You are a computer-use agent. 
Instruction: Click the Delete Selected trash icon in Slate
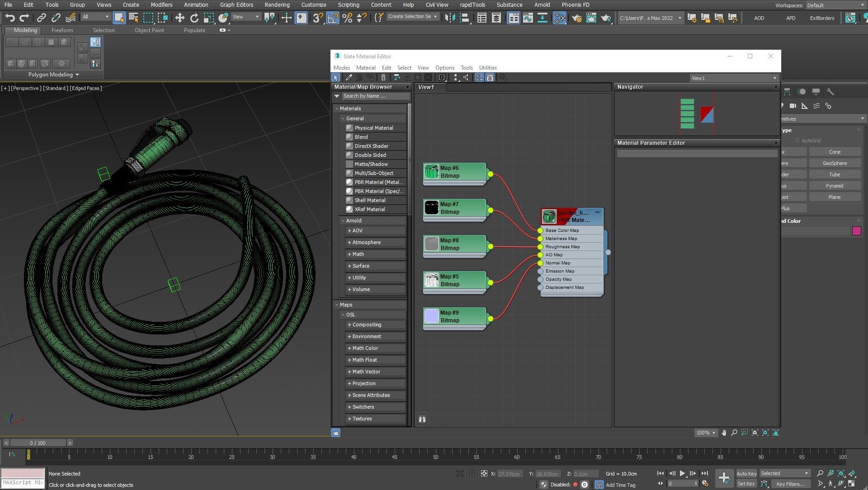tap(383, 78)
